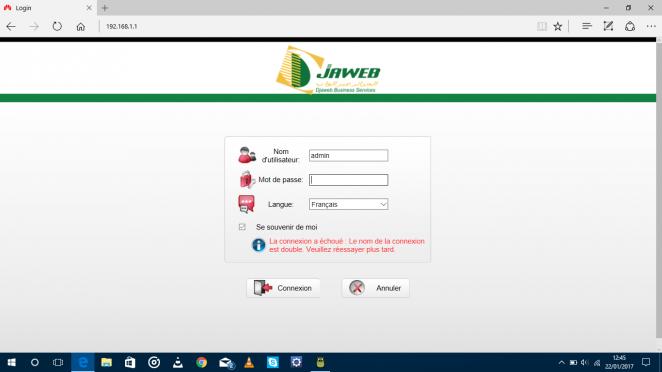Toggle the Se souvenir de moi checkbox
This screenshot has width=662, height=372.
(242, 227)
